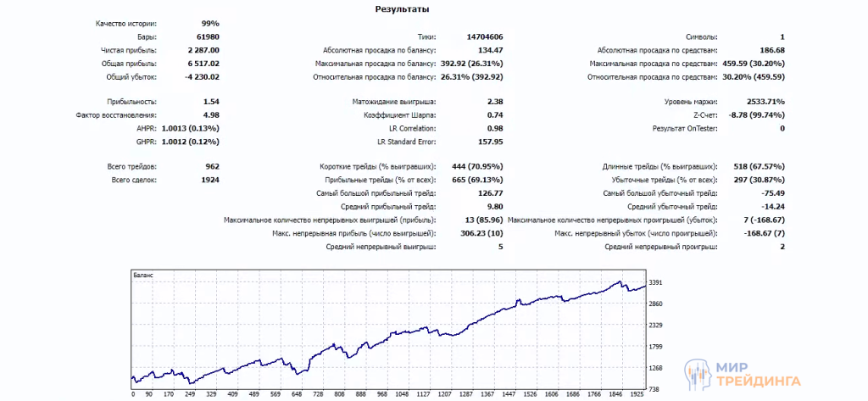Click the Всего трейдов value 962
The height and width of the screenshot is (401, 868).
pos(211,167)
